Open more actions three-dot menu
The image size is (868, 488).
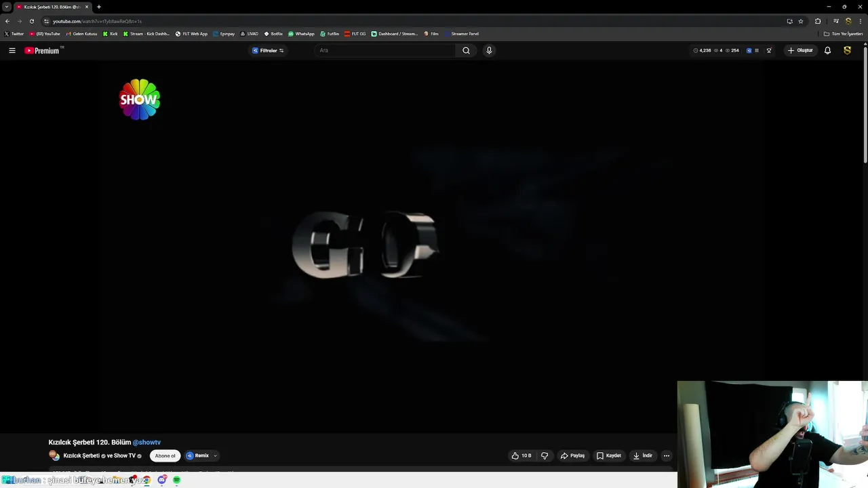pos(667,455)
